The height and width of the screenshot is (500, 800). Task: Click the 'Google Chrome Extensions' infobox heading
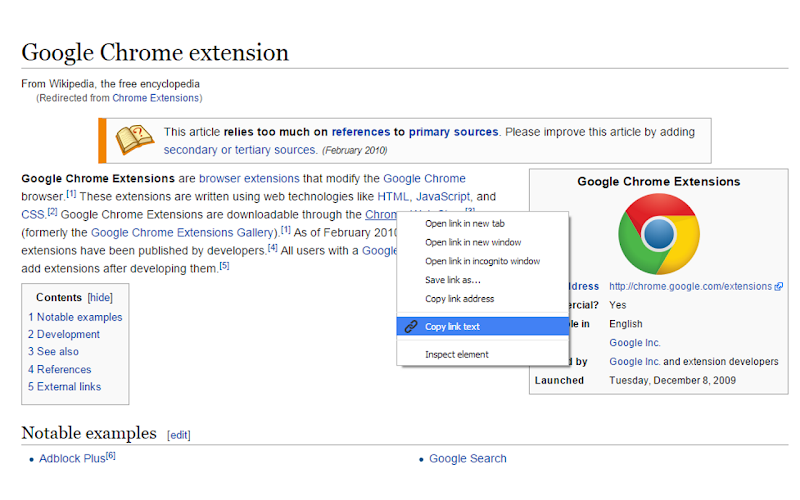(659, 182)
